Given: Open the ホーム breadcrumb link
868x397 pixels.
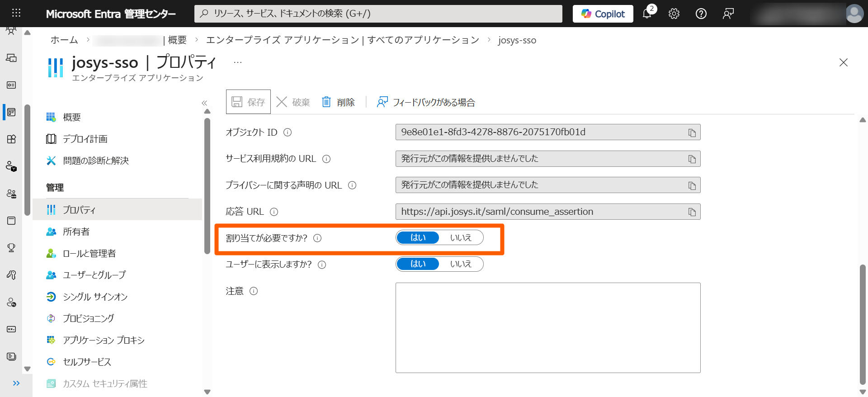Looking at the screenshot, I should 64,40.
